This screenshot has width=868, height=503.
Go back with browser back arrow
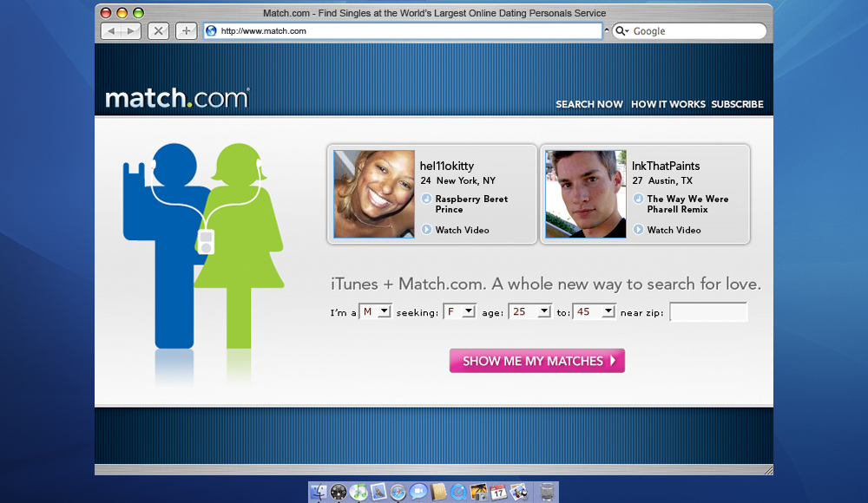coord(111,31)
